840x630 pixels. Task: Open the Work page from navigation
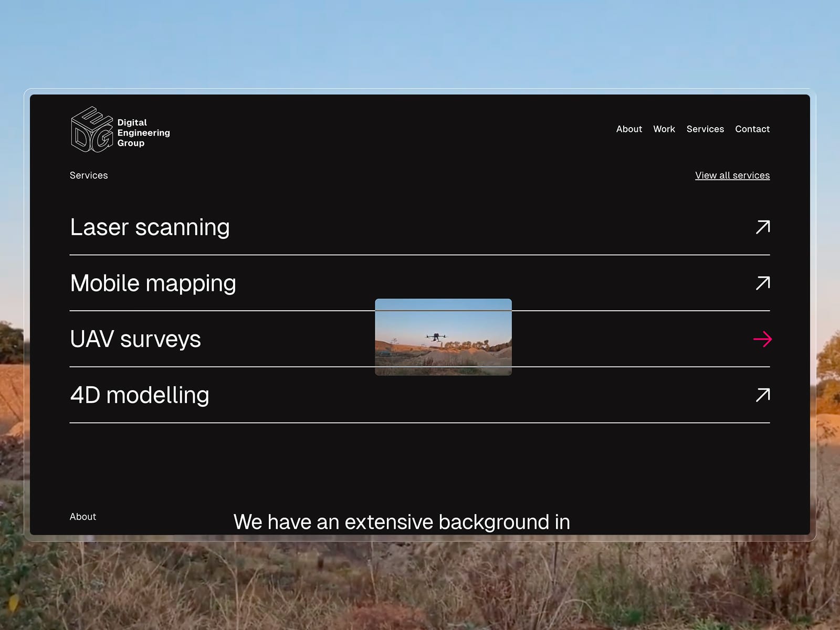point(664,129)
